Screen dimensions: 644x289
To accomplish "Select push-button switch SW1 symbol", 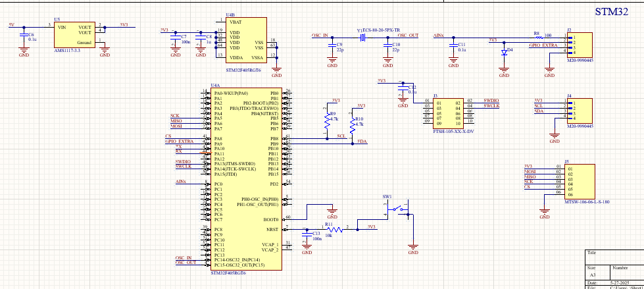I will click(x=398, y=209).
